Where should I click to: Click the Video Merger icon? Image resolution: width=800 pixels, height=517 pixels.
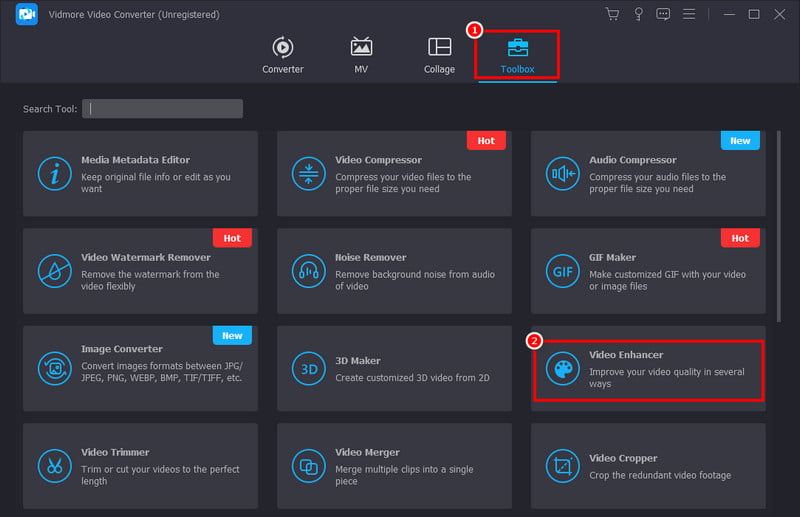pyautogui.click(x=309, y=466)
